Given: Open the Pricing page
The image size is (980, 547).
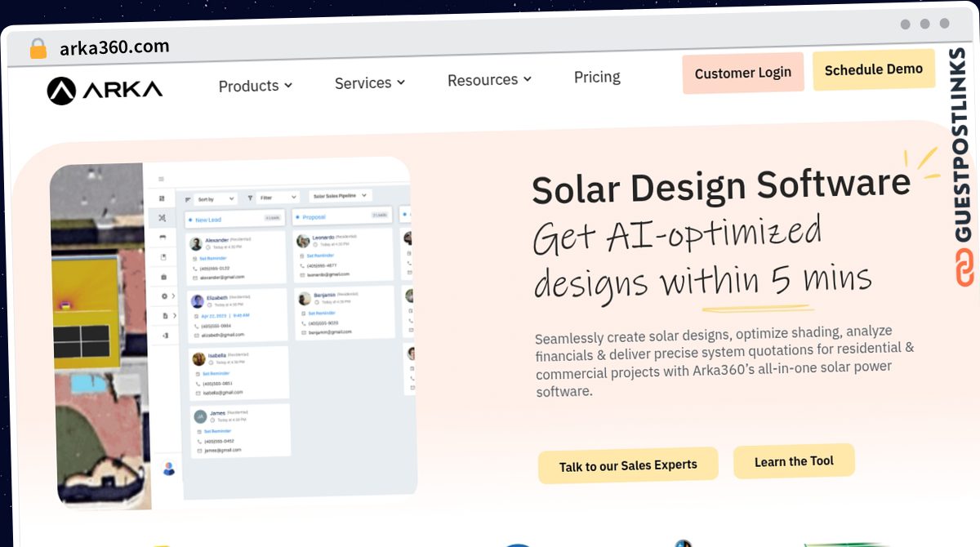Looking at the screenshot, I should click(x=597, y=78).
